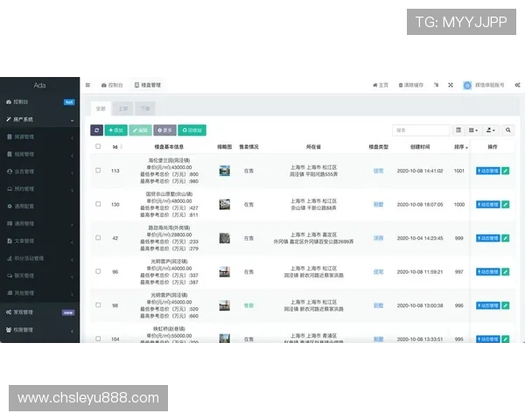Click date 2020-10-04 14:23:45

(x=420, y=238)
